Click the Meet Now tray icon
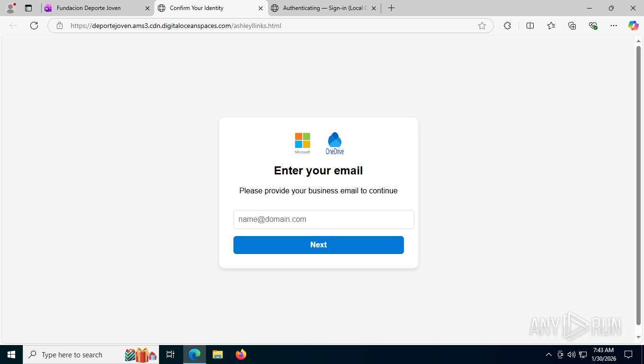The height and width of the screenshot is (364, 644). click(x=560, y=355)
